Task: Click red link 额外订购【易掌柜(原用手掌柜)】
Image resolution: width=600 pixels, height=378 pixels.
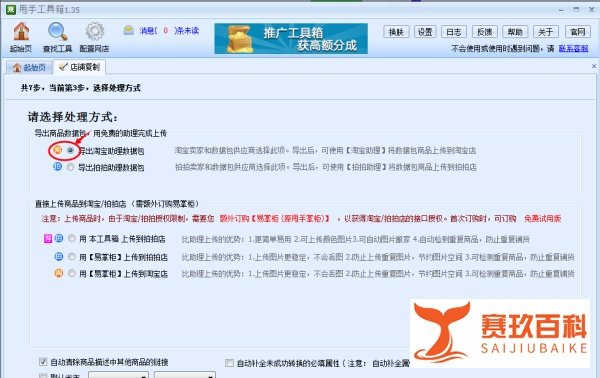Action: [x=275, y=218]
